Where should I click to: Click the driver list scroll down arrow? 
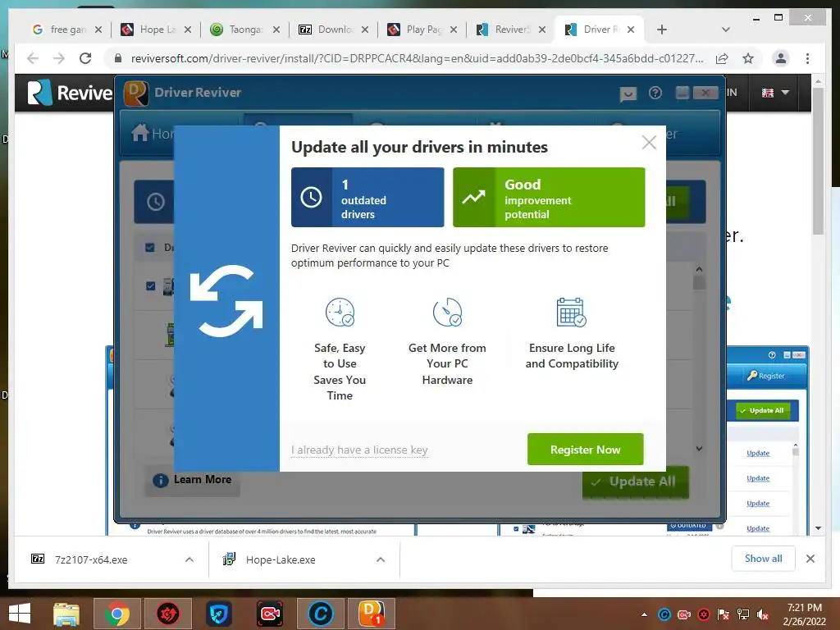click(699, 449)
